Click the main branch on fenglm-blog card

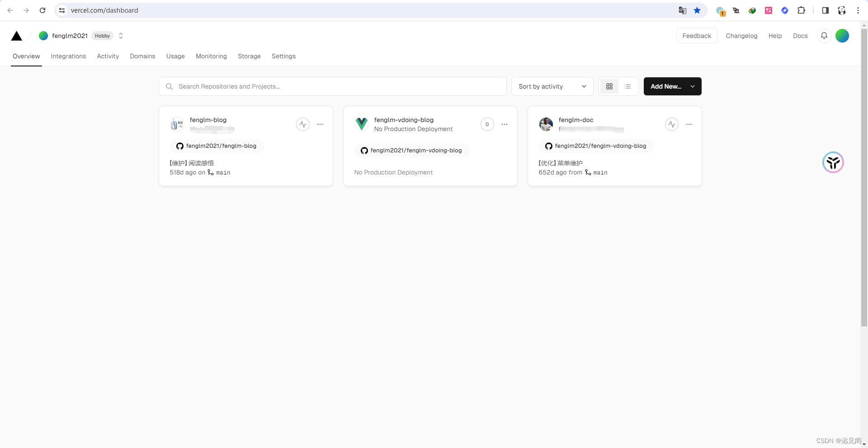(219, 173)
